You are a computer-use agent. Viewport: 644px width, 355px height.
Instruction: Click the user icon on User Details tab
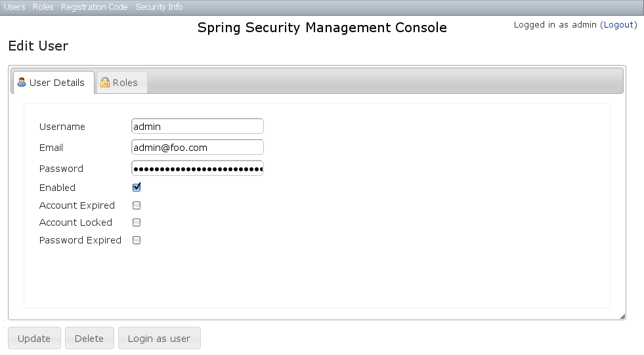click(x=22, y=83)
